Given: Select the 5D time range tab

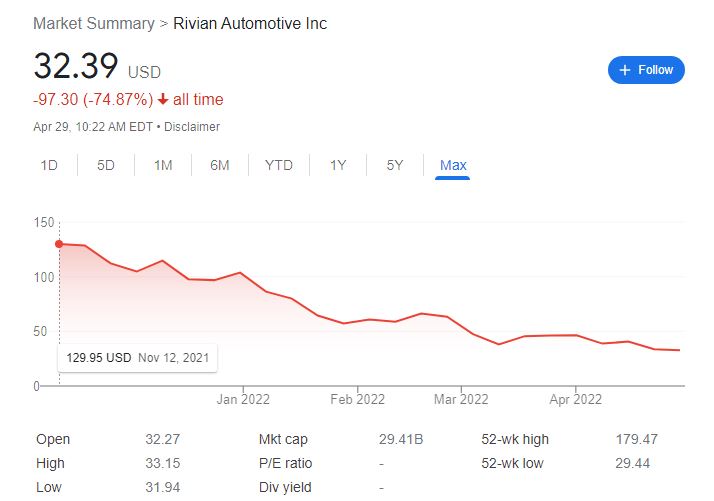Looking at the screenshot, I should (x=106, y=165).
